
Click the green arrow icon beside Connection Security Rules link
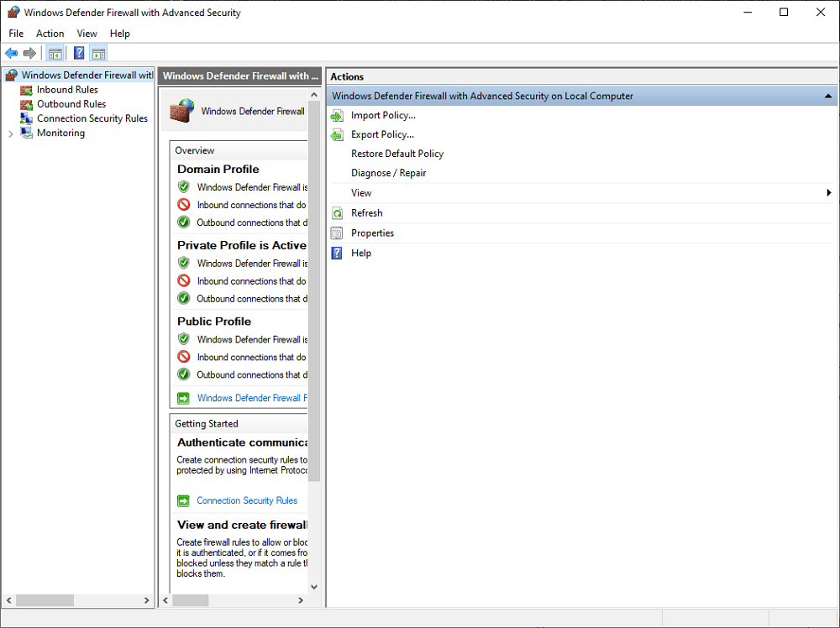click(183, 500)
